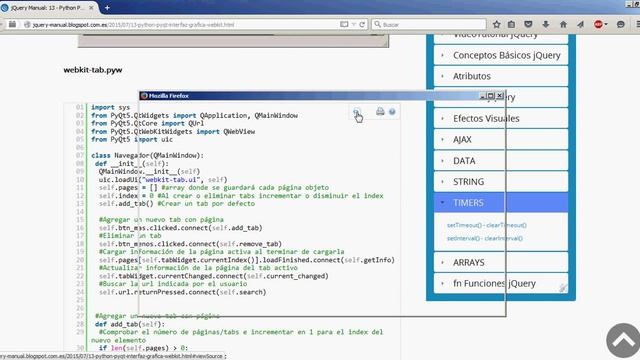Click the scroll-to-top arrow button

pyautogui.click(x=623, y=340)
